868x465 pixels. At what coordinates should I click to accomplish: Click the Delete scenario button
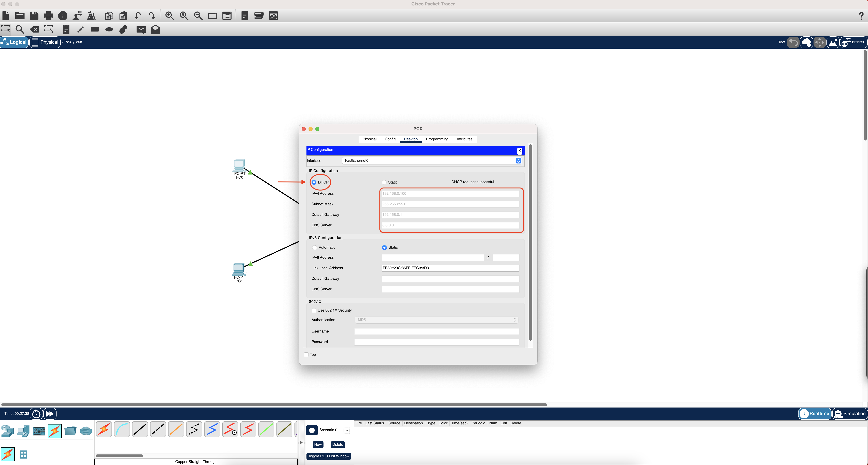point(337,444)
